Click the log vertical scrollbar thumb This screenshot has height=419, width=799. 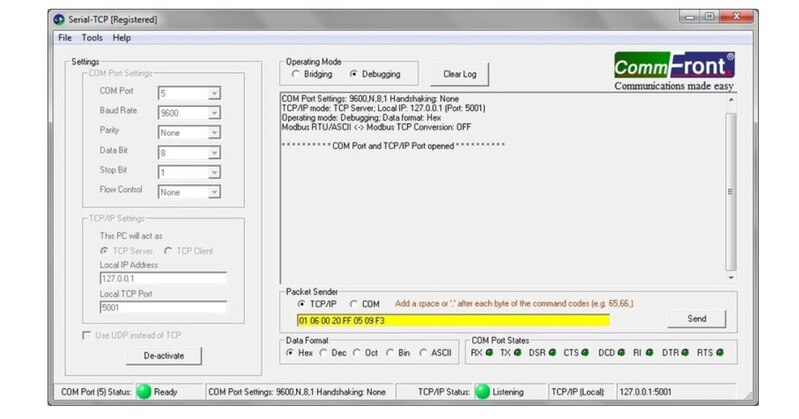click(731, 192)
